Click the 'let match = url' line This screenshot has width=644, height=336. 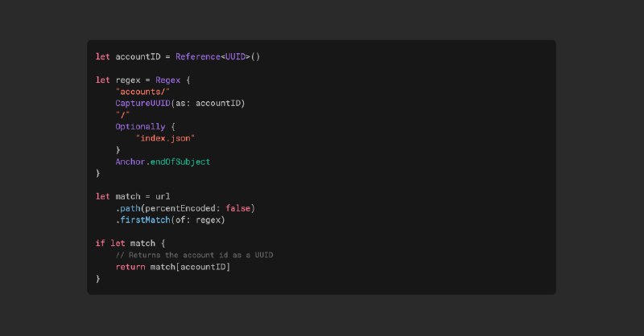(x=133, y=196)
